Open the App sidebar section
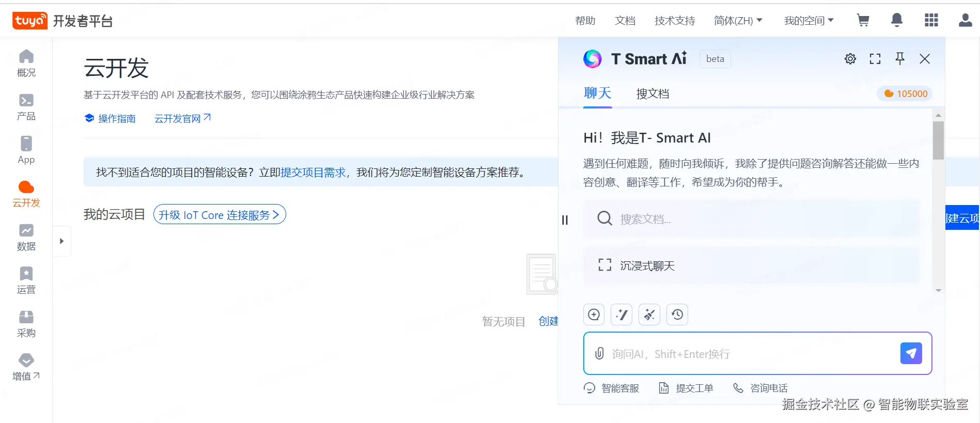The width and height of the screenshot is (980, 423). tap(26, 150)
